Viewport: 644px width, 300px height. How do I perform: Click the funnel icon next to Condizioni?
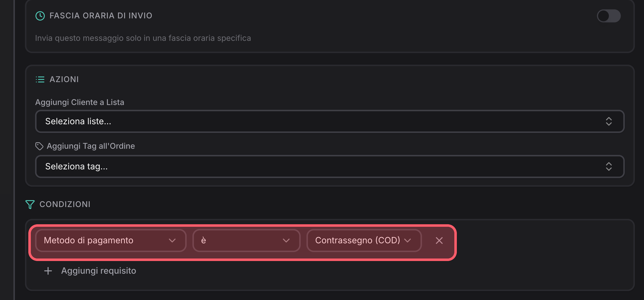(x=30, y=204)
